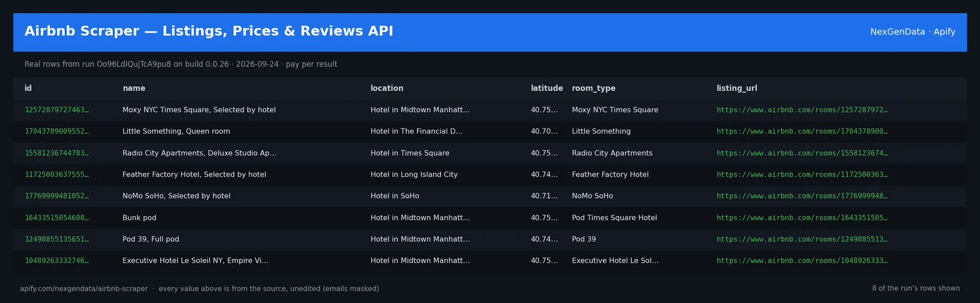Click name 'Executive Hotel Le Soleil NY, Empire Vi…'

coord(195,260)
